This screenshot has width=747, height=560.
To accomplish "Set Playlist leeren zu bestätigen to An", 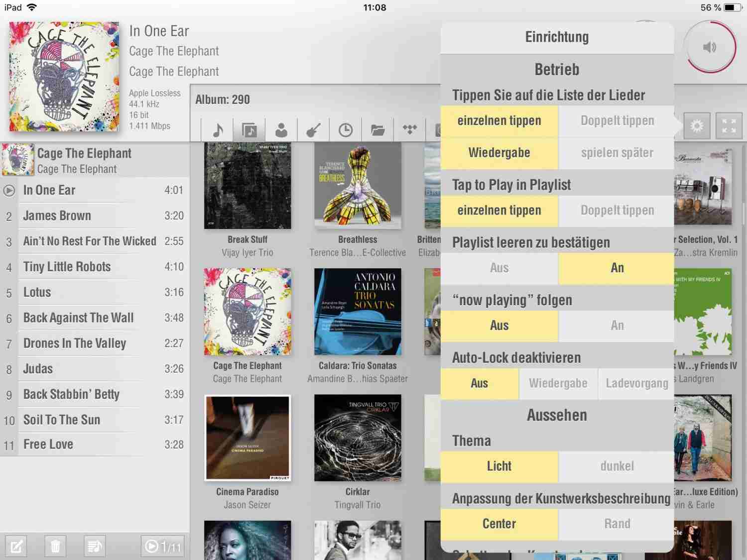I will coord(617,268).
